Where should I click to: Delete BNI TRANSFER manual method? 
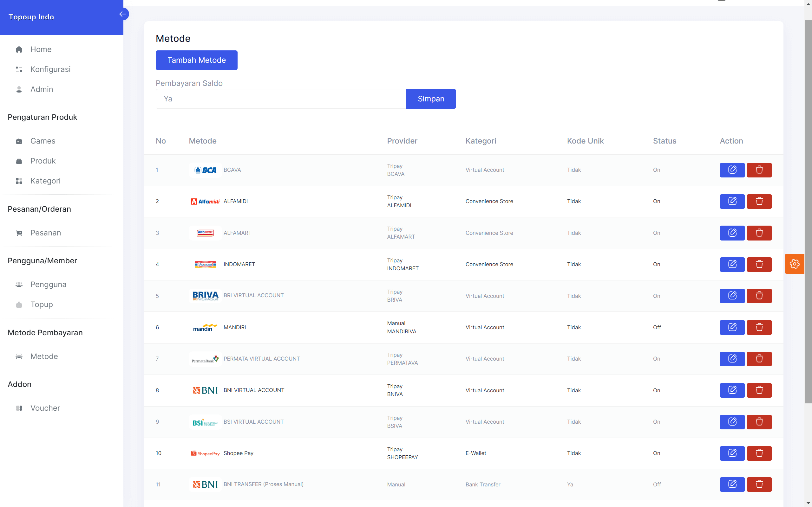tap(759, 484)
